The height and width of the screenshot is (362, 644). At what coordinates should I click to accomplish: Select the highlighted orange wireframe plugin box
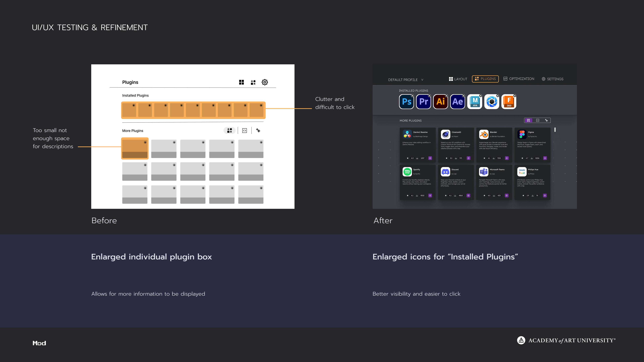(x=135, y=148)
